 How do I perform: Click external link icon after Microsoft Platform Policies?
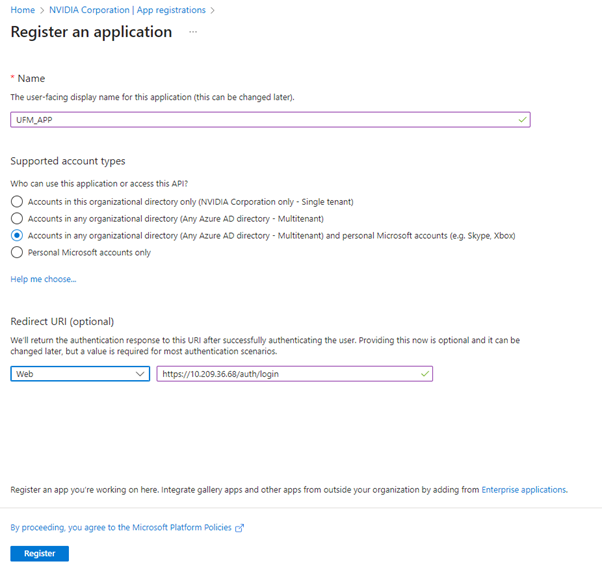(x=239, y=527)
